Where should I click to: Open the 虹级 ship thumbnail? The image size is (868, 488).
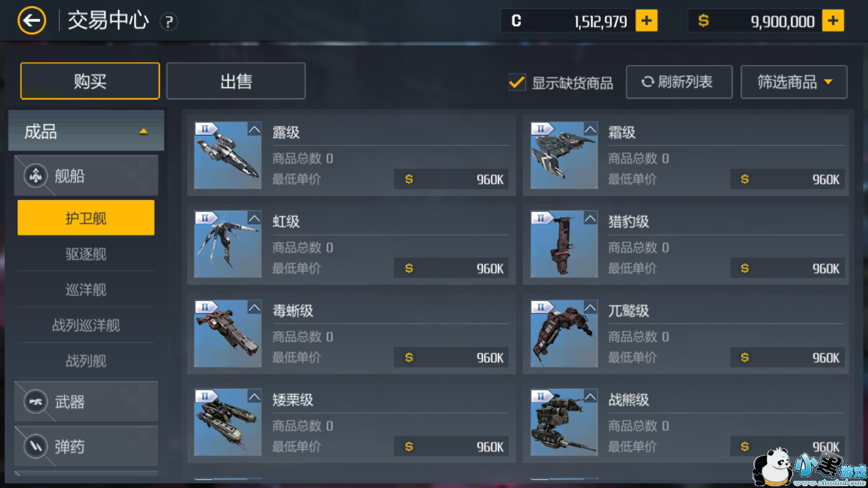pyautogui.click(x=228, y=244)
